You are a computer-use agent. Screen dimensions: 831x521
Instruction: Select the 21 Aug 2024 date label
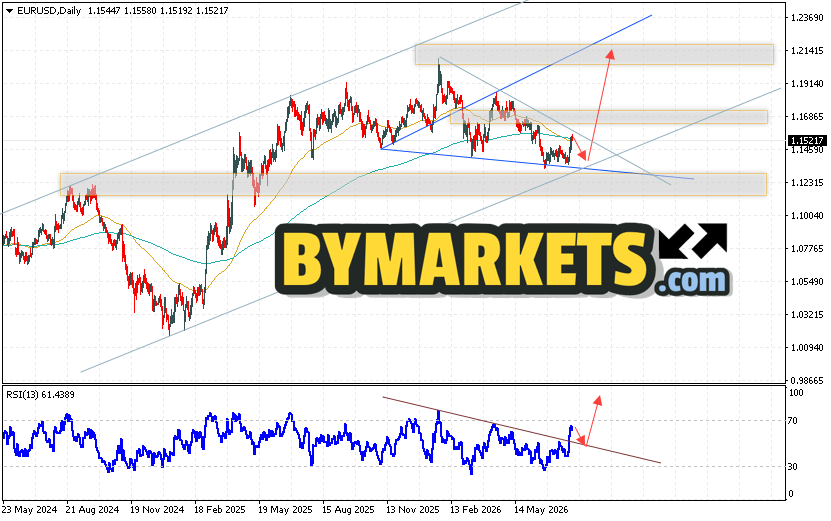point(92,510)
